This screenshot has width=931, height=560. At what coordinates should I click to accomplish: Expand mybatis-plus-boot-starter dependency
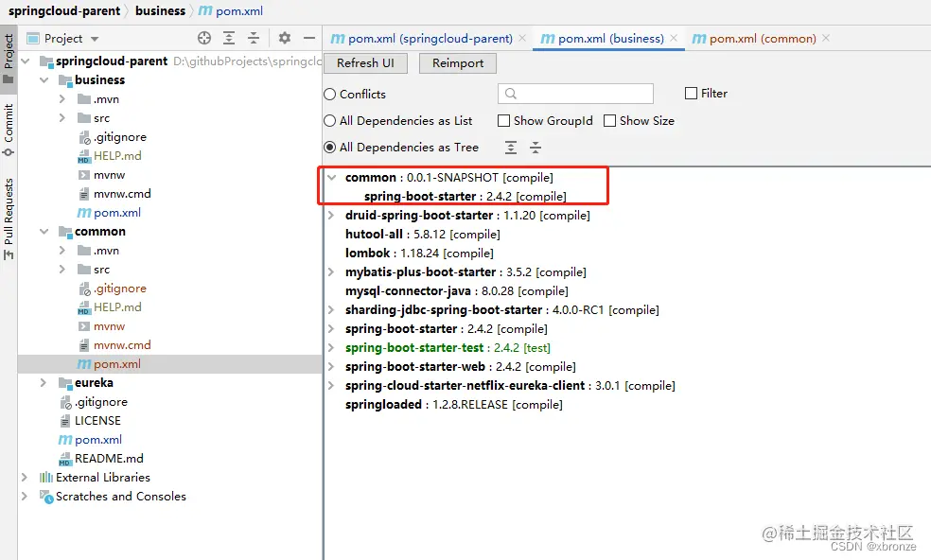point(331,272)
